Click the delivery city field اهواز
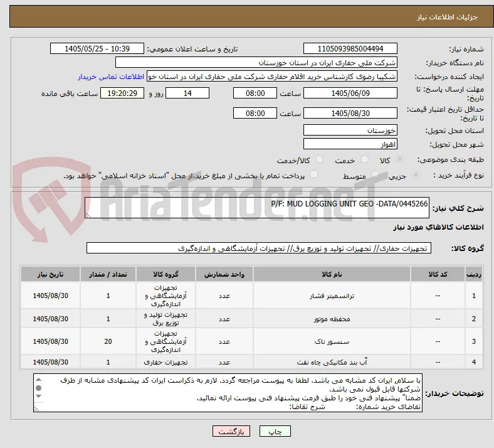 (350, 144)
